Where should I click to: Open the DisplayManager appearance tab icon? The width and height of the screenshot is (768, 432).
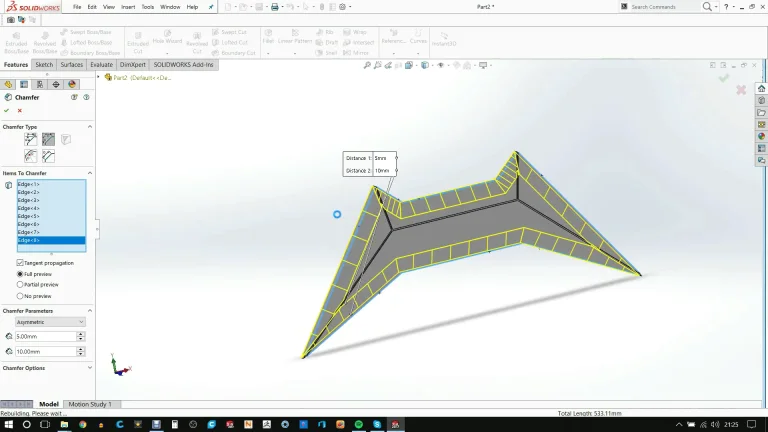[x=72, y=84]
